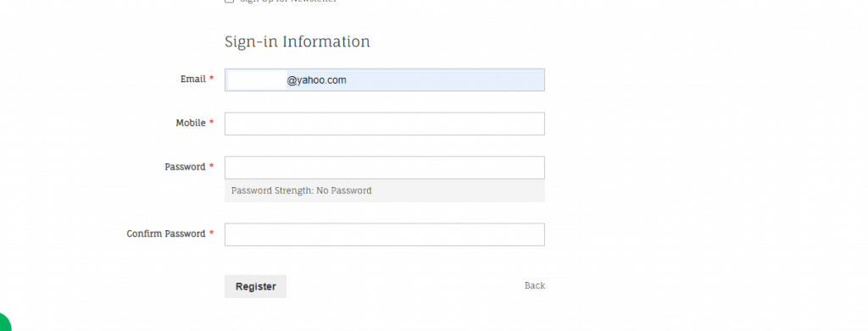Click inside the Mobile input field
This screenshot has width=868, height=331.
click(x=384, y=124)
